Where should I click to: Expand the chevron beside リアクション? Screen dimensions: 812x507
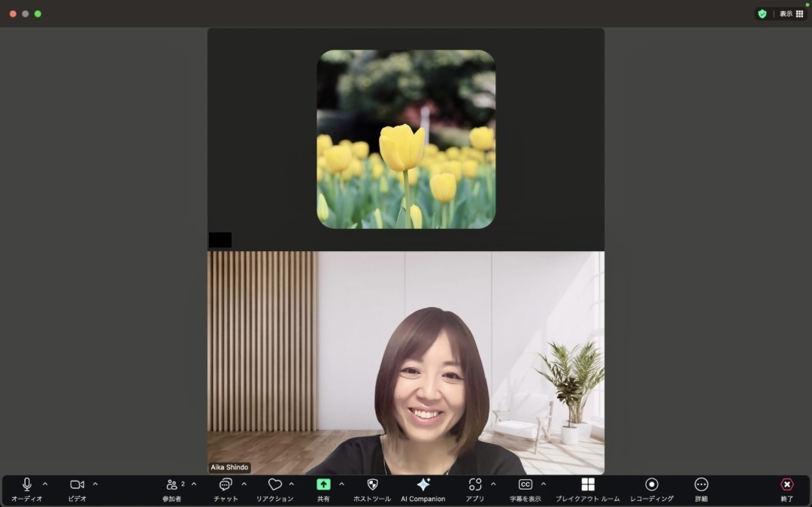pyautogui.click(x=292, y=484)
